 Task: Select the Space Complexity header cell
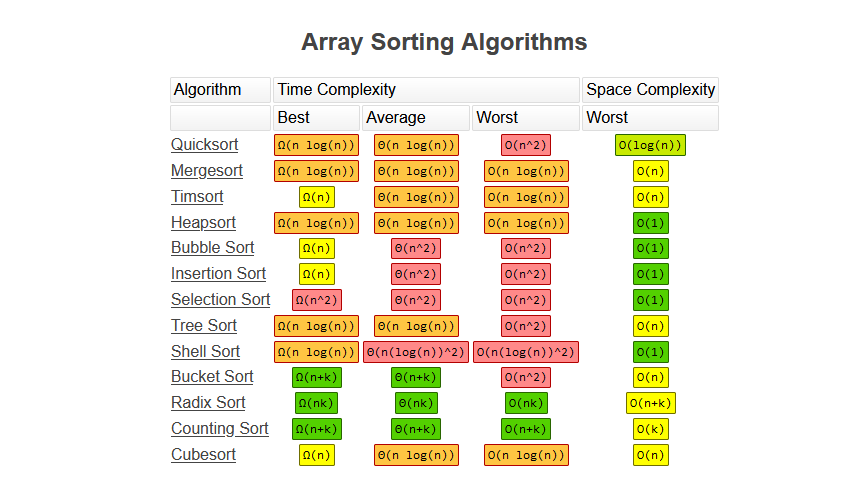pyautogui.click(x=650, y=90)
